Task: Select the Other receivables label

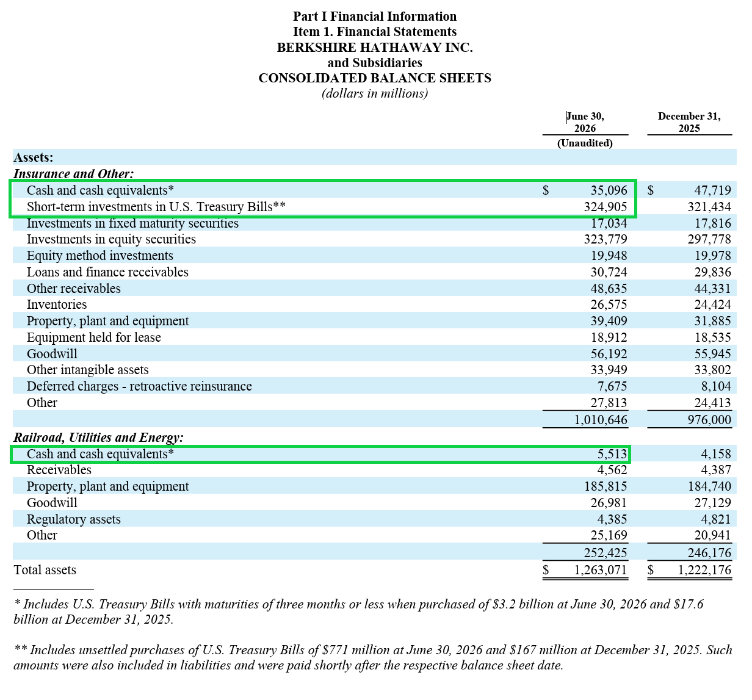Action: tap(74, 289)
